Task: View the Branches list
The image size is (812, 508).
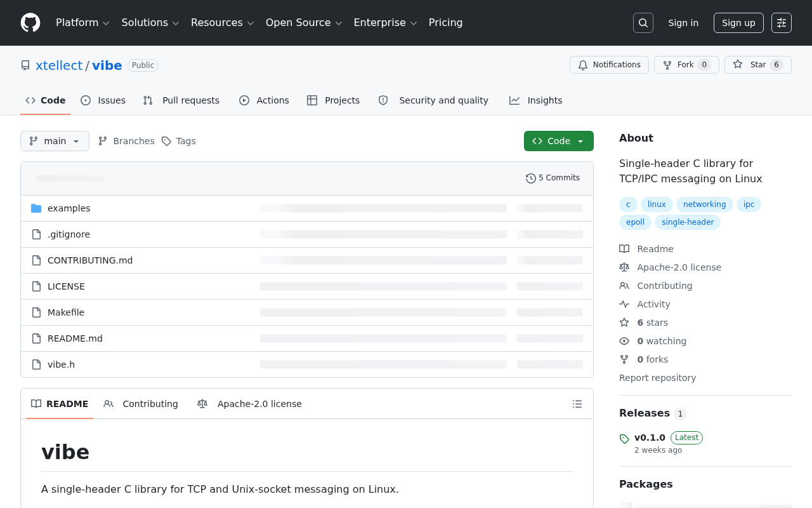Action: (x=126, y=141)
